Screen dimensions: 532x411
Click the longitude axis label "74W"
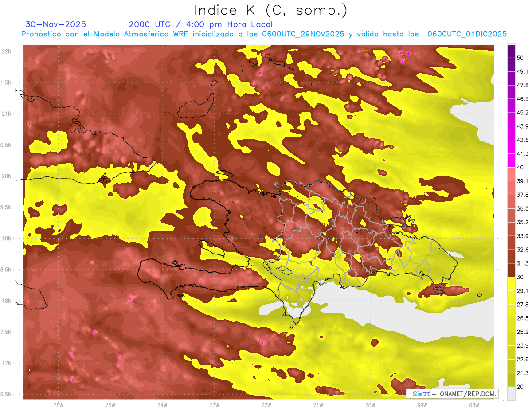162,405
